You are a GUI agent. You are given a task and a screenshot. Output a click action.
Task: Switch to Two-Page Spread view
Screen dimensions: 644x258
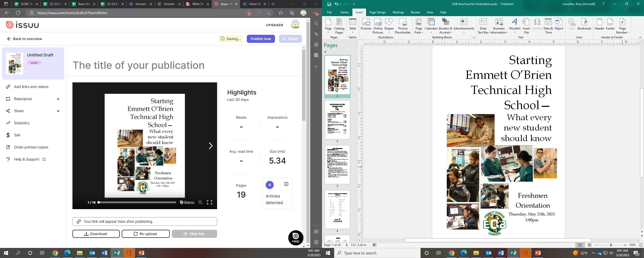[x=589, y=245]
